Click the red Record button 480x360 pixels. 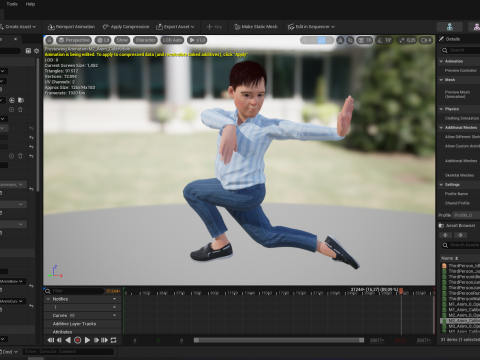click(78, 340)
